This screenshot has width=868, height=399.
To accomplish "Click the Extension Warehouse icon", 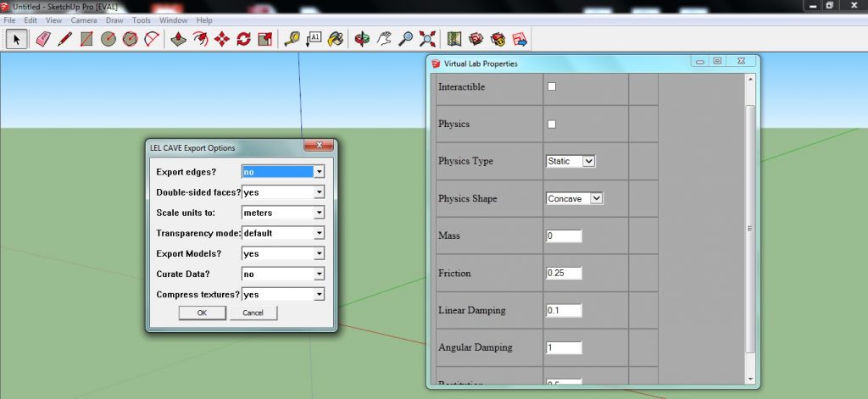I will coord(498,39).
